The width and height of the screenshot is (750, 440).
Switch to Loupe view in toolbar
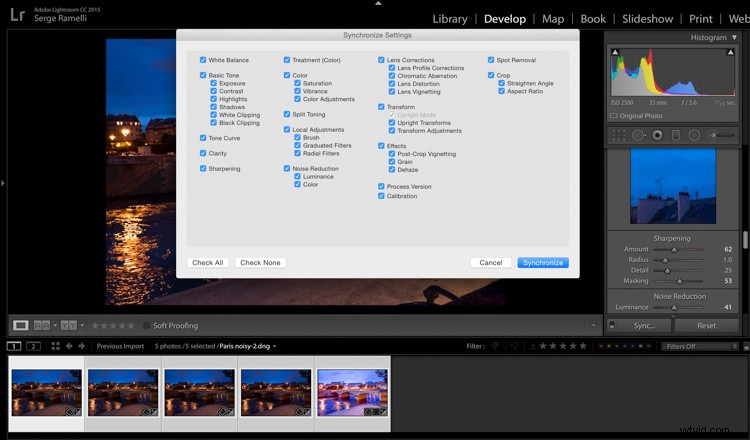pos(20,325)
